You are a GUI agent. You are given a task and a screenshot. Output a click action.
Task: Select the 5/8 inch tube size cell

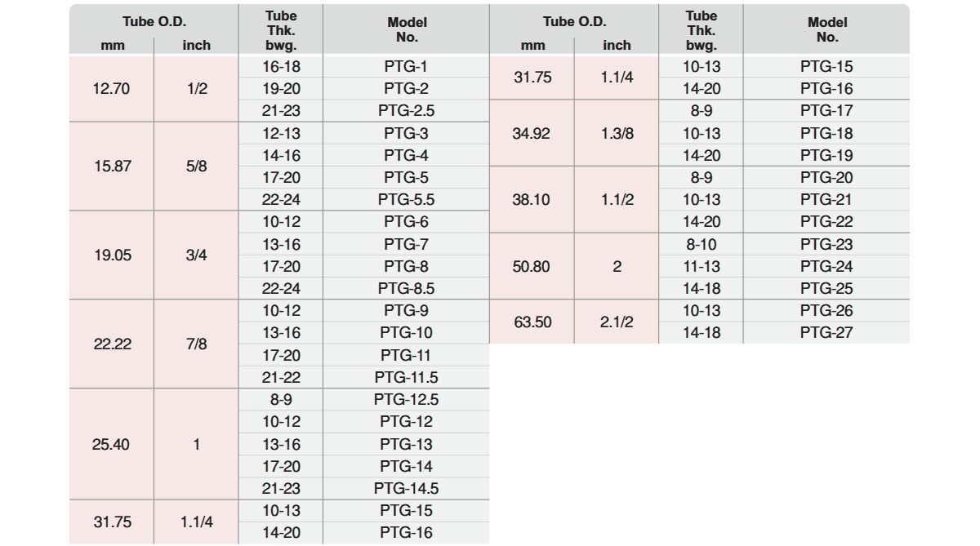(x=197, y=166)
